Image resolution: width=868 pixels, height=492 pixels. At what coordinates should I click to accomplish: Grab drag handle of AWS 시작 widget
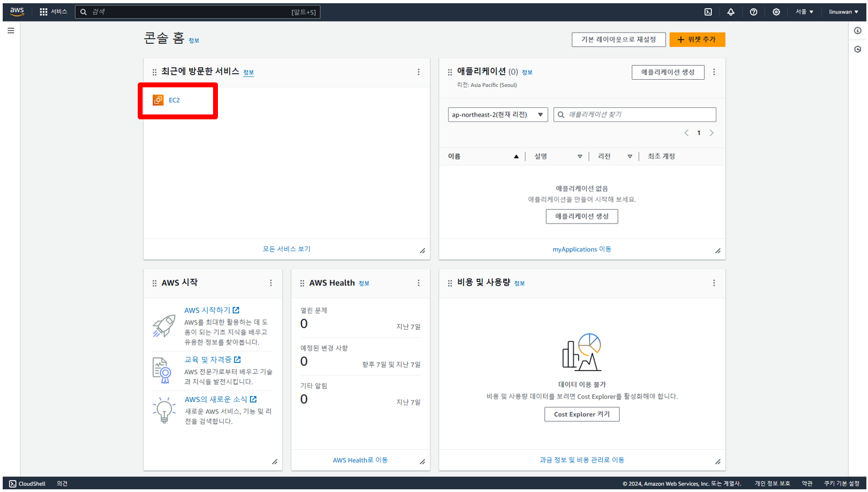(x=155, y=283)
